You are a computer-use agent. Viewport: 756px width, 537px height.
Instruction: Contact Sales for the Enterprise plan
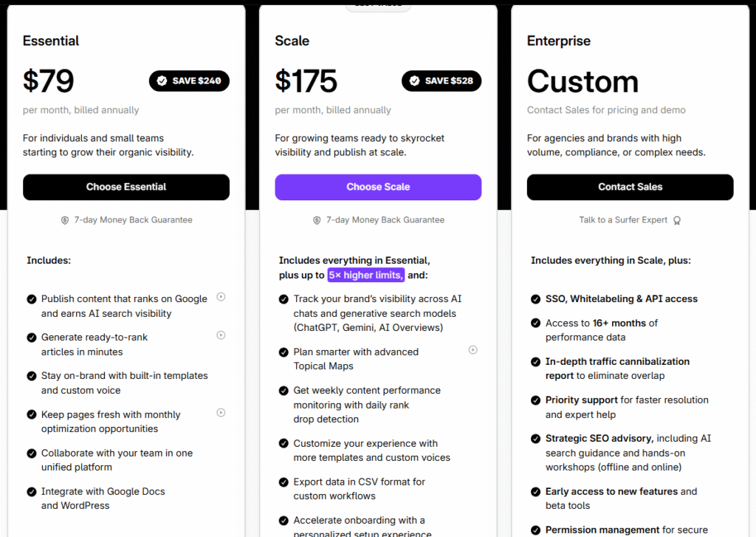pos(630,187)
